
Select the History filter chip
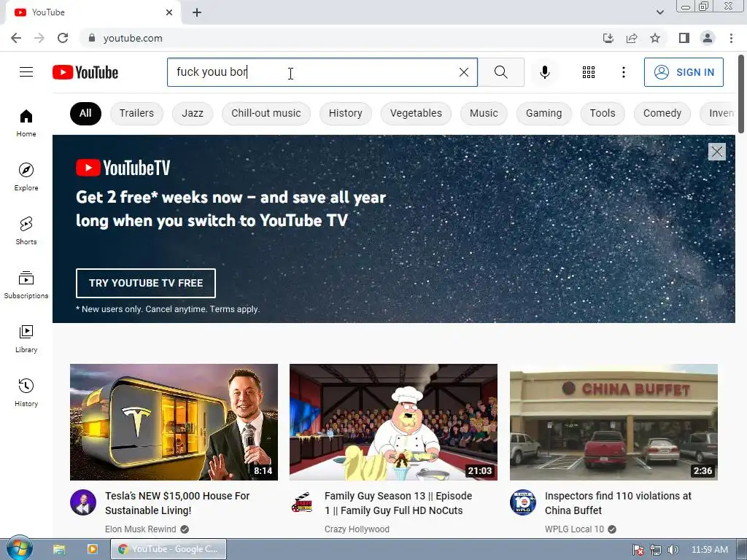point(345,113)
